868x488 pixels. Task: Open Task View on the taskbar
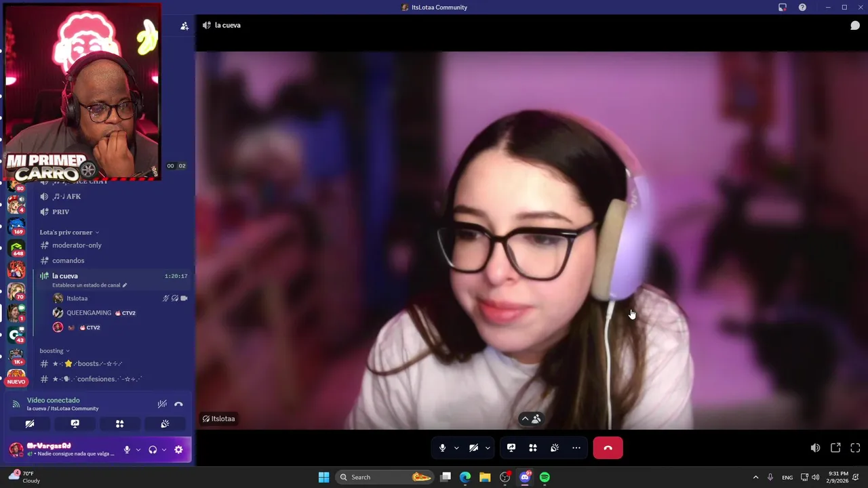(446, 477)
